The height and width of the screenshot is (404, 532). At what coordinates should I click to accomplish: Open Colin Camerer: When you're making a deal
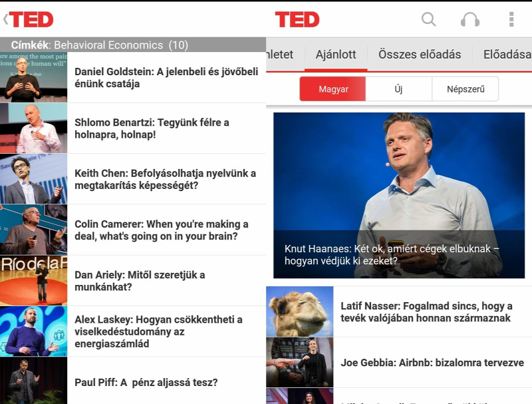pos(162,230)
